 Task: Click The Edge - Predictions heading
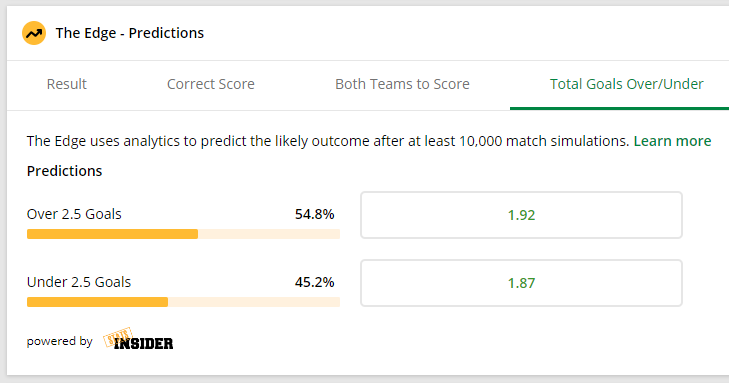coord(130,33)
